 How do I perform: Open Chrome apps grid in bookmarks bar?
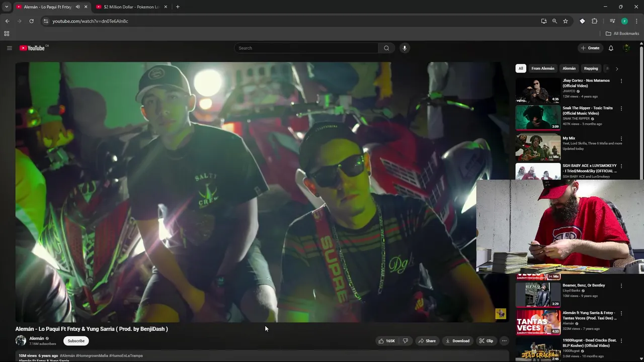coord(7,34)
